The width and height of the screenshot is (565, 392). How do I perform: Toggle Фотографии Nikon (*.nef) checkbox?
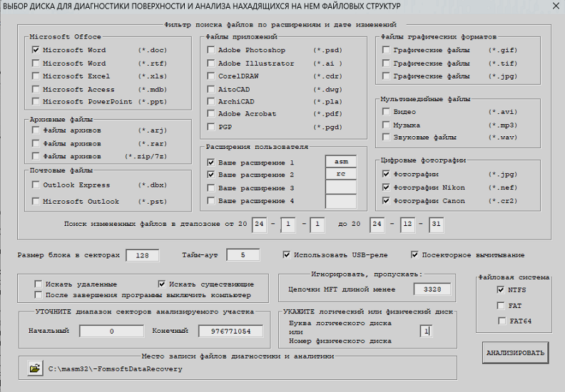click(386, 187)
